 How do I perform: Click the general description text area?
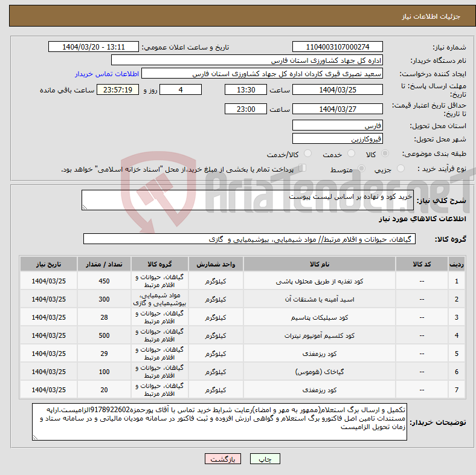tap(248, 200)
